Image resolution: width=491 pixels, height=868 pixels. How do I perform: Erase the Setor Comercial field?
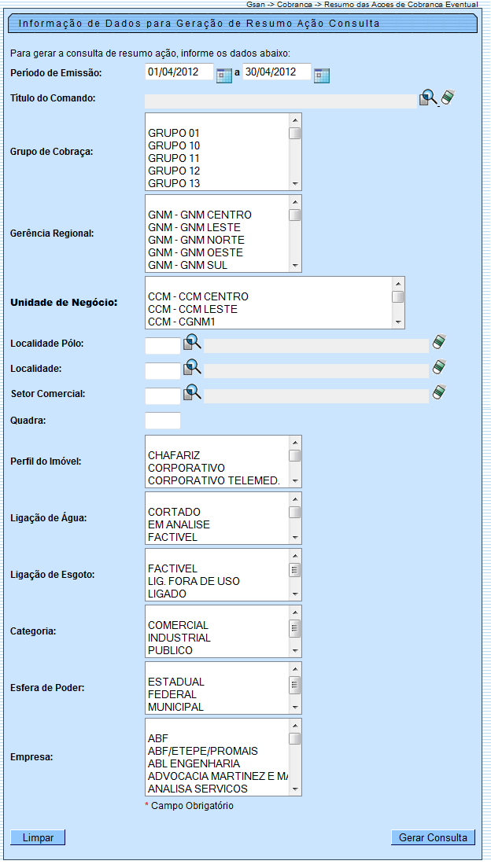tap(439, 392)
